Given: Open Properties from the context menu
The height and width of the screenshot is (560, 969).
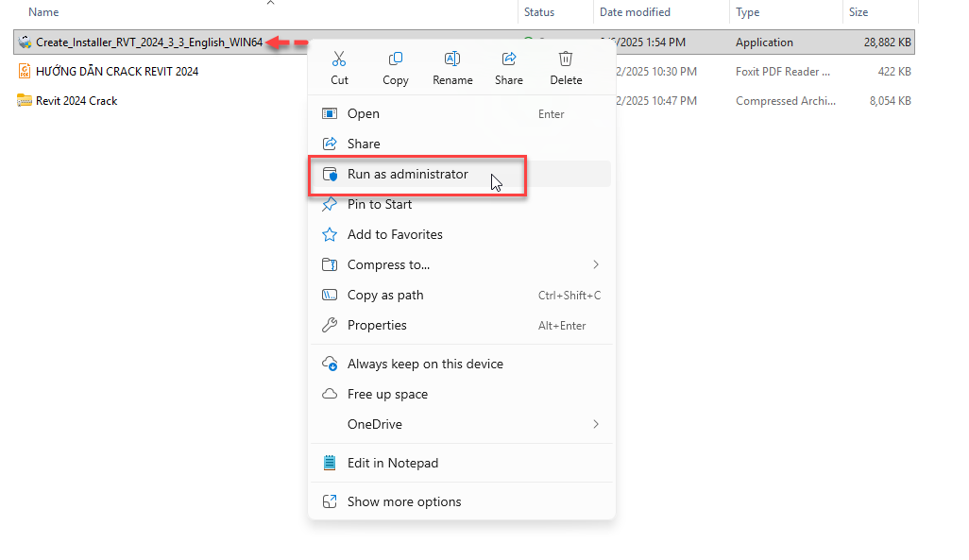Looking at the screenshot, I should click(377, 326).
